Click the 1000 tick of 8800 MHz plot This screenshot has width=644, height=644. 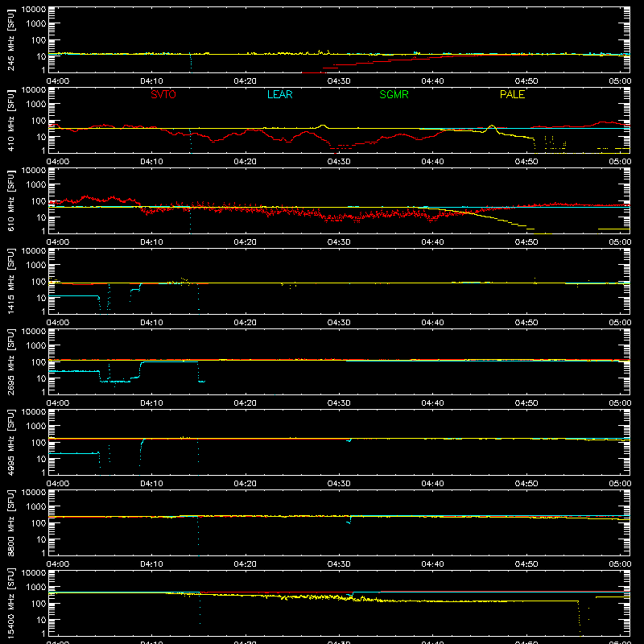pyautogui.click(x=36, y=507)
